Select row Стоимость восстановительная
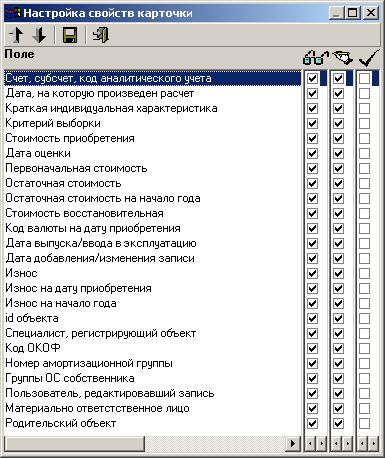385x458 pixels. tap(152, 213)
